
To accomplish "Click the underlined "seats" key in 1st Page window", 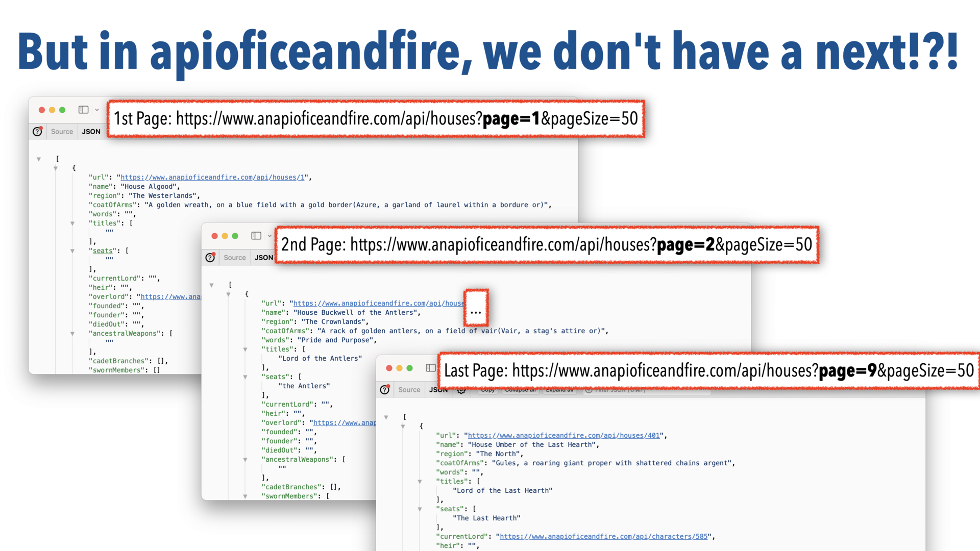I will pos(103,251).
